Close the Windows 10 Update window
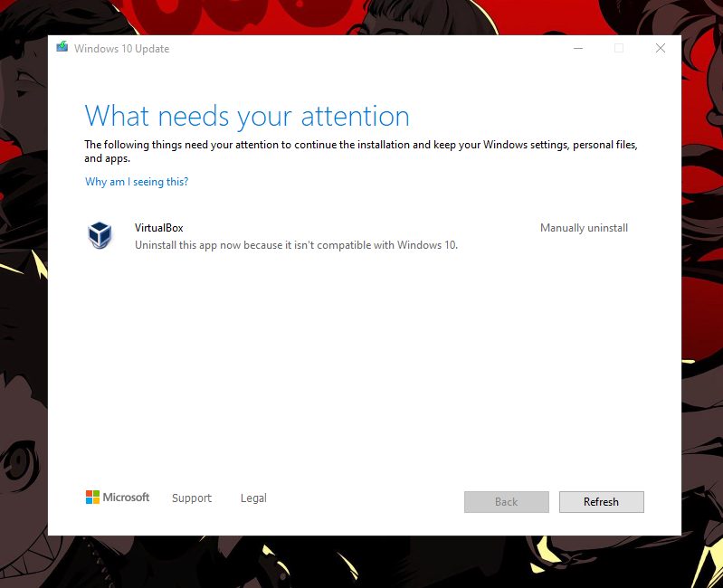This screenshot has width=723, height=588. 661,48
